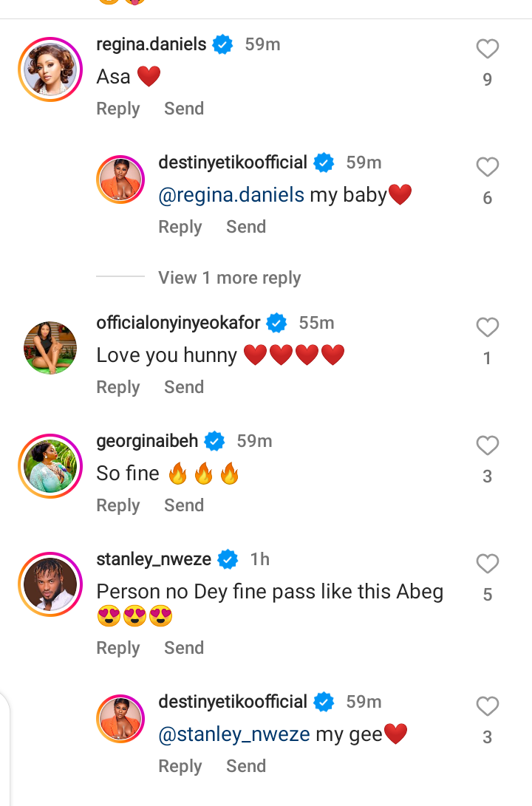Viewport: 532px width, 806px height.
Task: Like destinyetikoofficial's "my baby" reply
Action: [487, 168]
